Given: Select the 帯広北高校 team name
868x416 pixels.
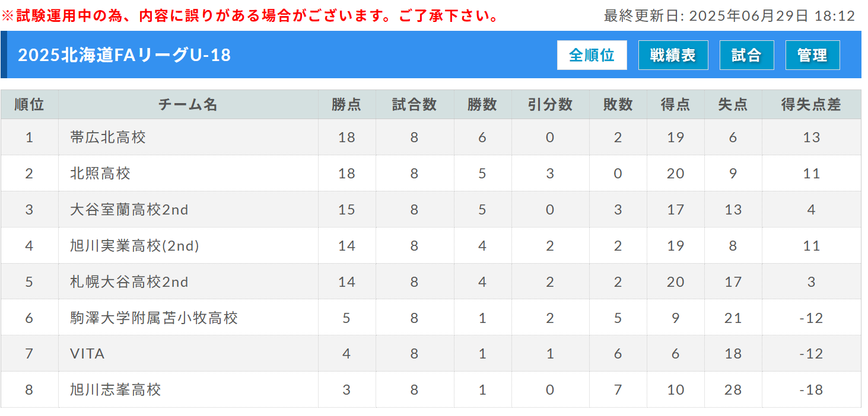Looking at the screenshot, I should [x=108, y=137].
